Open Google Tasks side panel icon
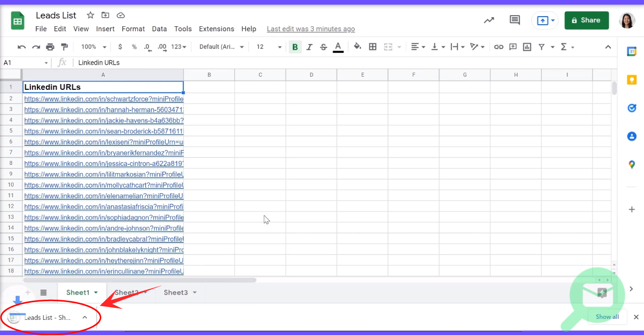644x335 pixels. click(631, 108)
